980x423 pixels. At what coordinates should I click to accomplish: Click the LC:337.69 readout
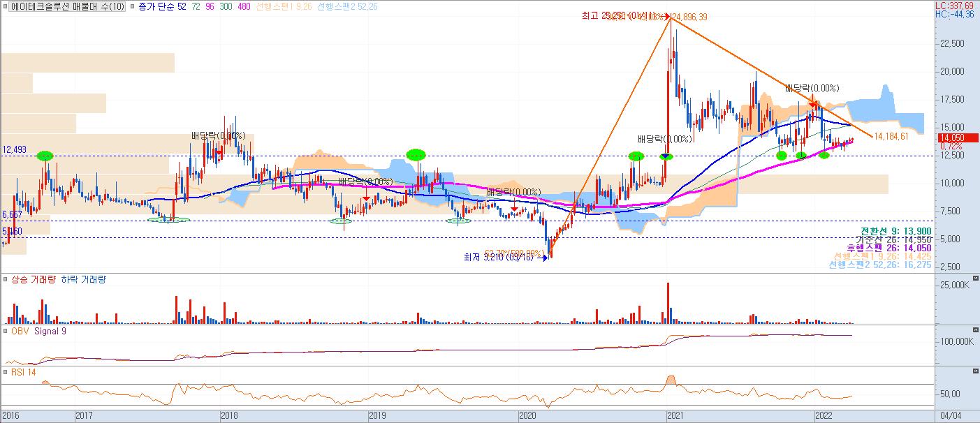tap(954, 5)
